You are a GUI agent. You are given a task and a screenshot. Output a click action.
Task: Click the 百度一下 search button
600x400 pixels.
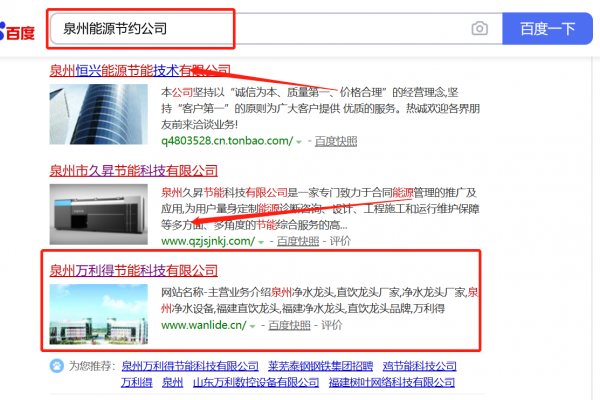pos(547,29)
